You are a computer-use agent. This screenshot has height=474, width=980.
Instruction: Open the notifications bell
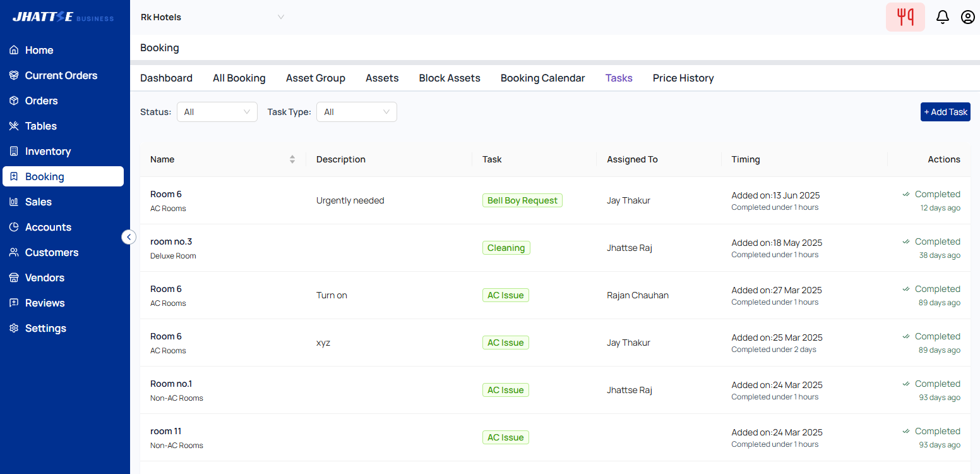click(942, 17)
